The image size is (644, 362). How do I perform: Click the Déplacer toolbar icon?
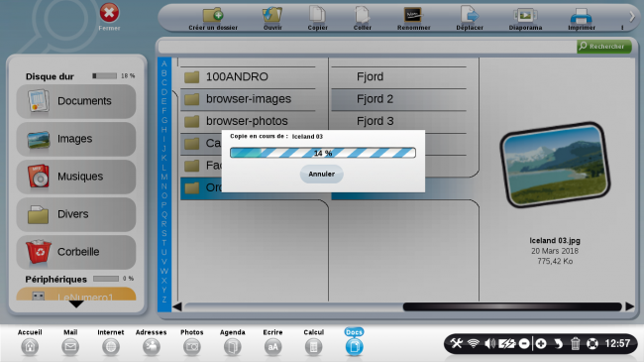click(470, 15)
